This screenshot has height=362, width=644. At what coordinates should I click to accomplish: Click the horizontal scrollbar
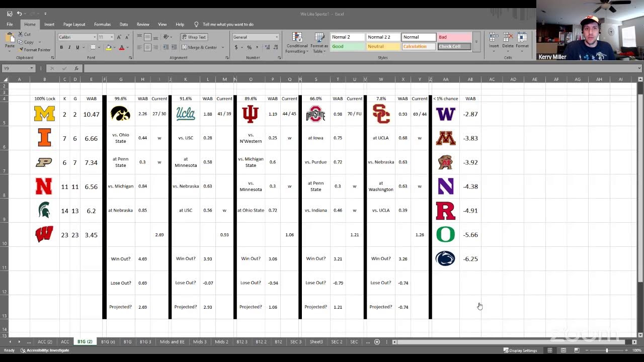(x=511, y=342)
